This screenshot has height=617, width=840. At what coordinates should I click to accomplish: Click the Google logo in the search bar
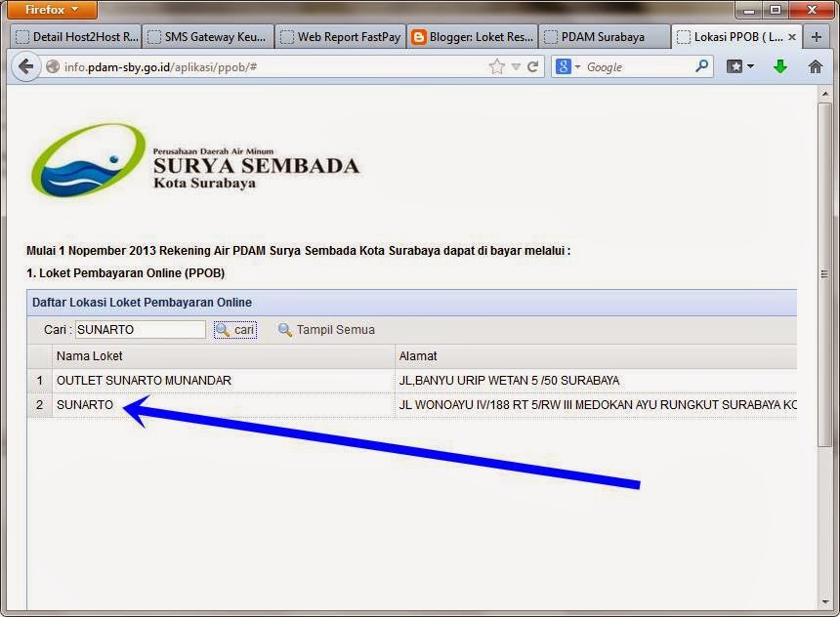[x=565, y=66]
